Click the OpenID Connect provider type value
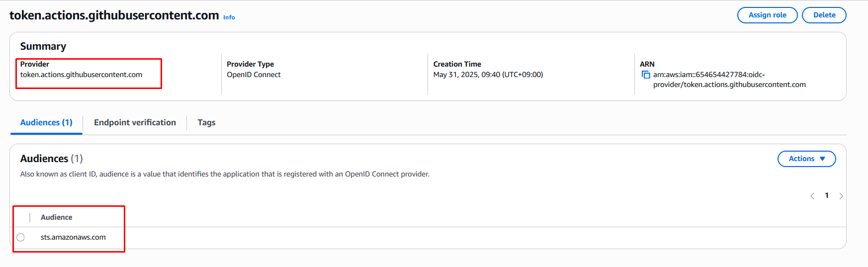 pos(254,75)
